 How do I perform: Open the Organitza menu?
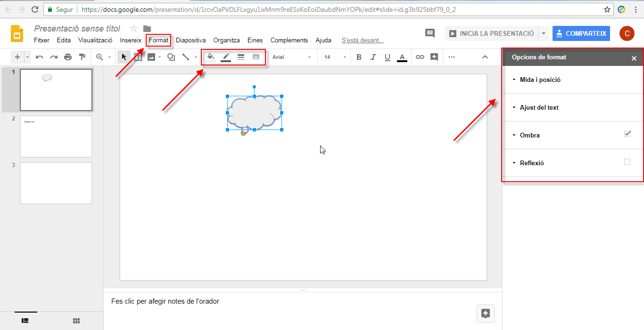click(x=226, y=40)
